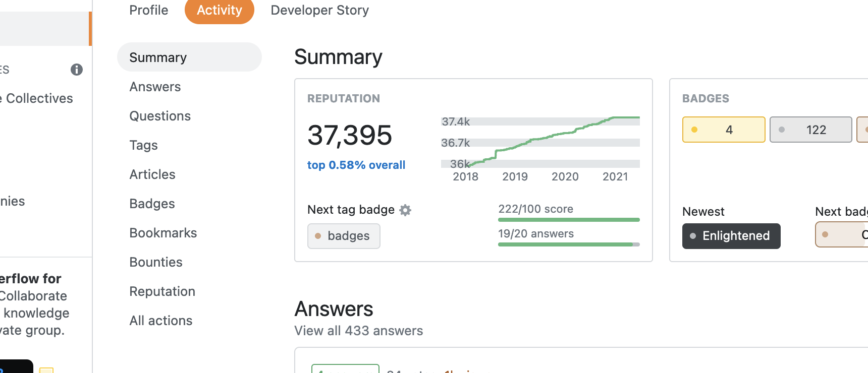The image size is (868, 373).
Task: Click the BADGES card heading
Action: coord(706,99)
